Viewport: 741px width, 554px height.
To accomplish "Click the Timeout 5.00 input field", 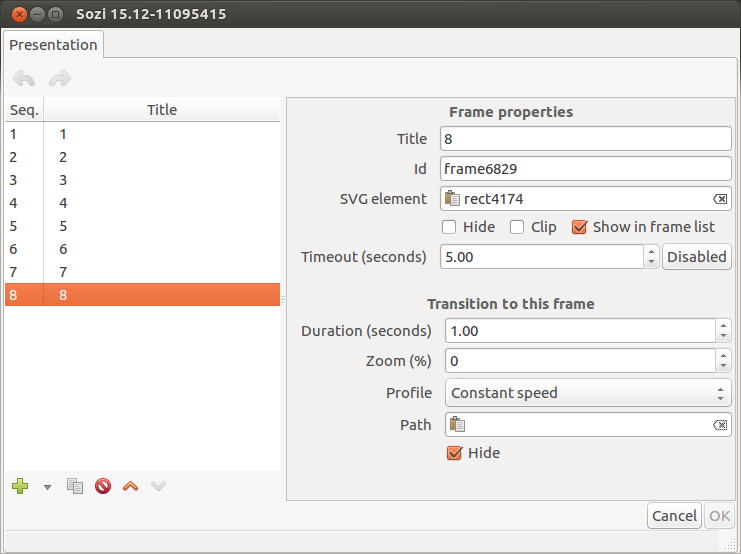I will tap(542, 257).
